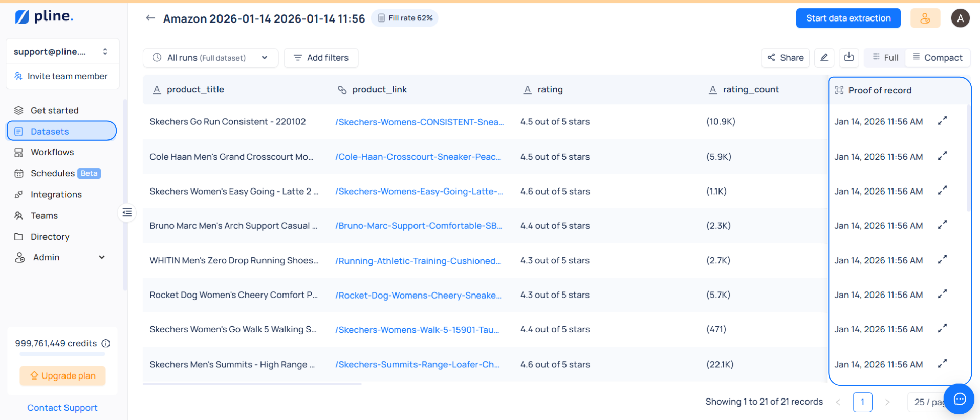Click Start data extraction button
Image resolution: width=980 pixels, height=420 pixels.
[848, 18]
